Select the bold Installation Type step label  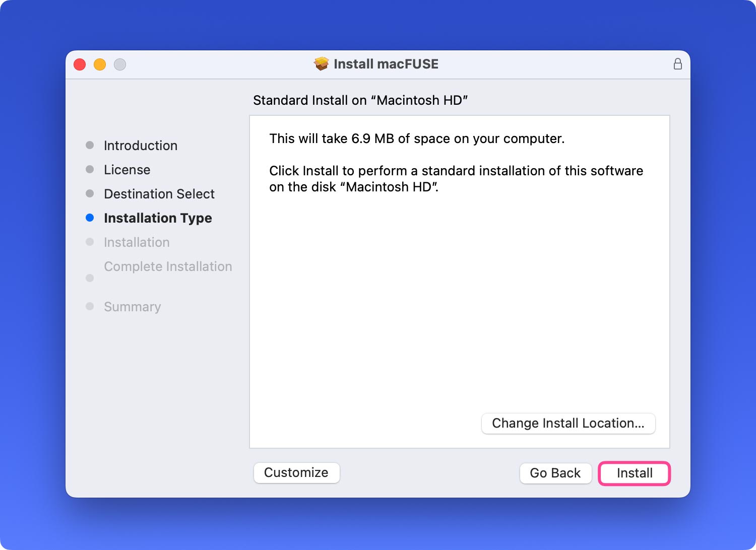[x=158, y=218]
